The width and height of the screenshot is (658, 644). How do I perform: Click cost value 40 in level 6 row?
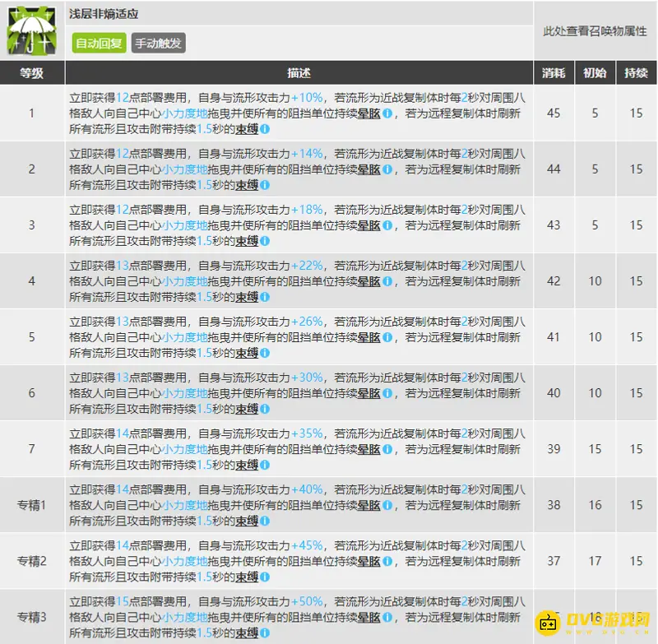(554, 393)
